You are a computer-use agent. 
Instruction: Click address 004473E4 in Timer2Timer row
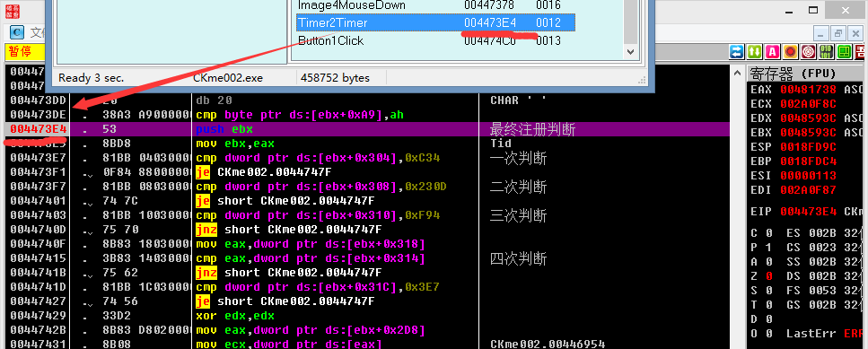[x=490, y=22]
